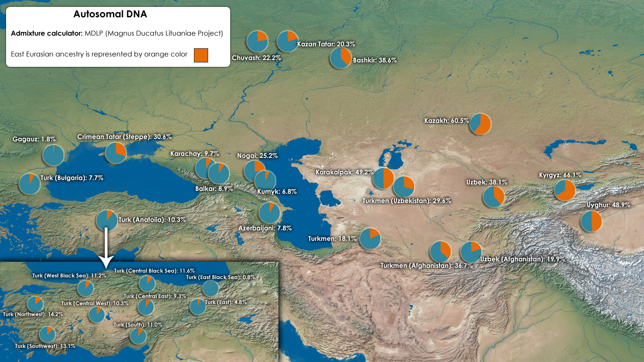The height and width of the screenshot is (362, 644).
Task: Click the Gagauz pie chart
Action: (53, 155)
